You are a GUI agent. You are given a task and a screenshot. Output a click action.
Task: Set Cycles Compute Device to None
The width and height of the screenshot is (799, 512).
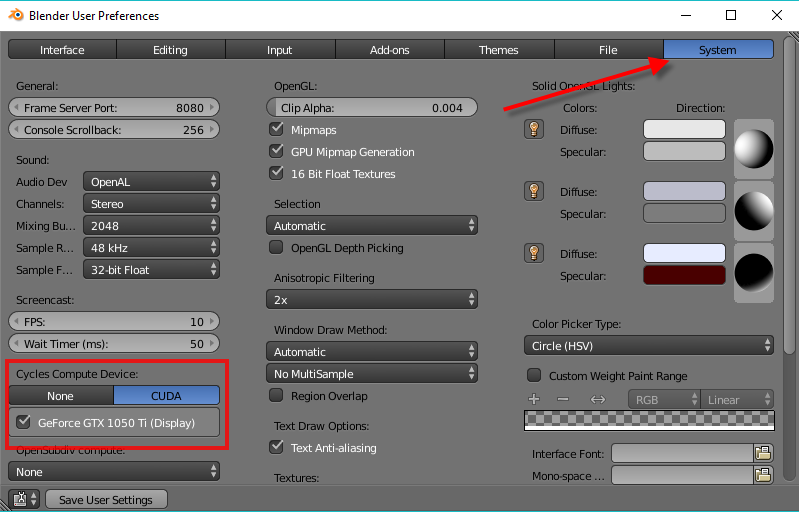click(x=61, y=395)
